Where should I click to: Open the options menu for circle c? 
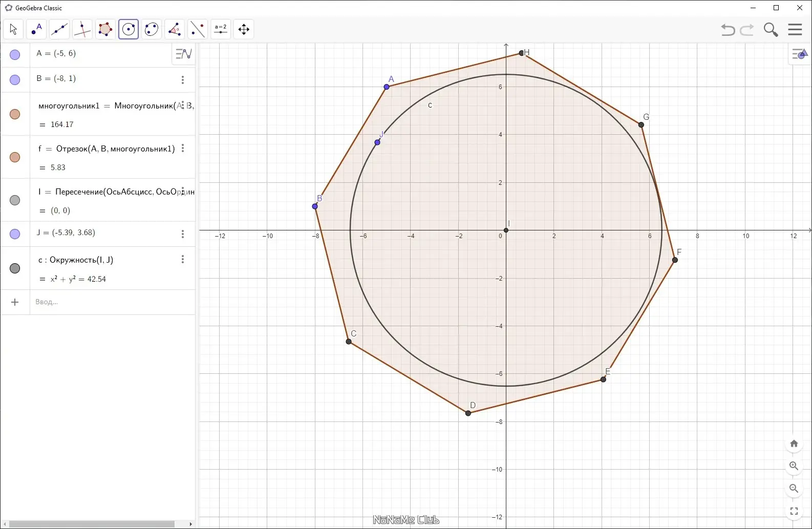183,260
